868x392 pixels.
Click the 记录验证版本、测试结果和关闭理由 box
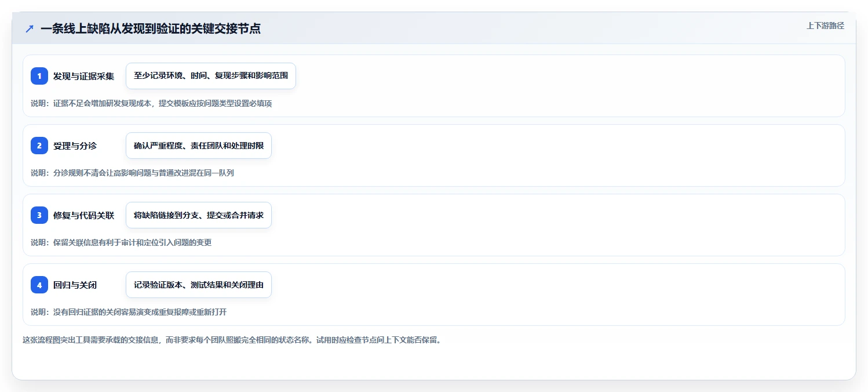tap(199, 285)
